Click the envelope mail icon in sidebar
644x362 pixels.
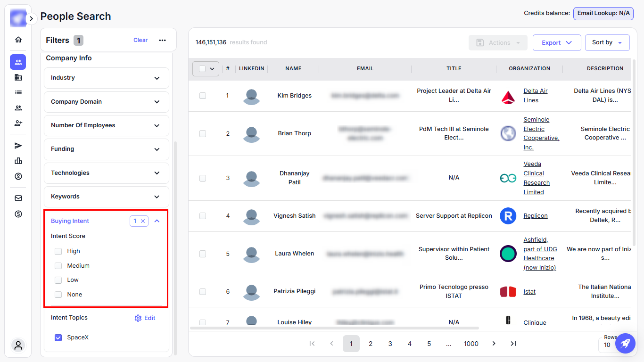(x=18, y=198)
